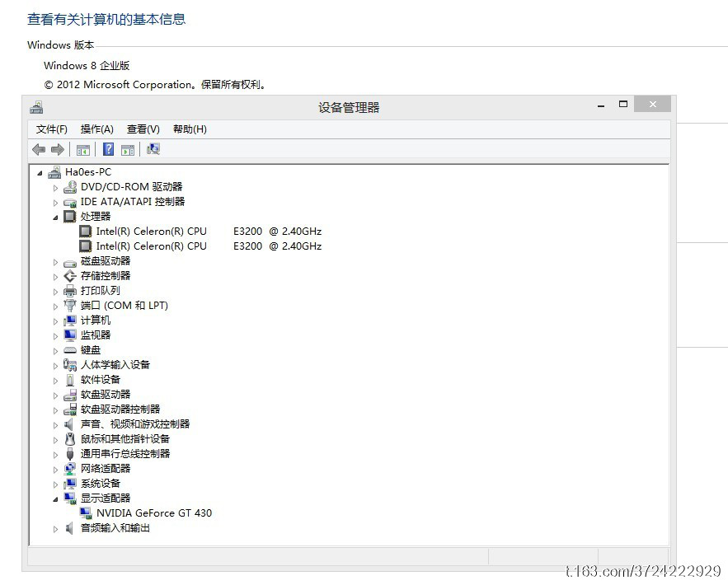
Task: Click the human interface devices icon
Action: 70,365
